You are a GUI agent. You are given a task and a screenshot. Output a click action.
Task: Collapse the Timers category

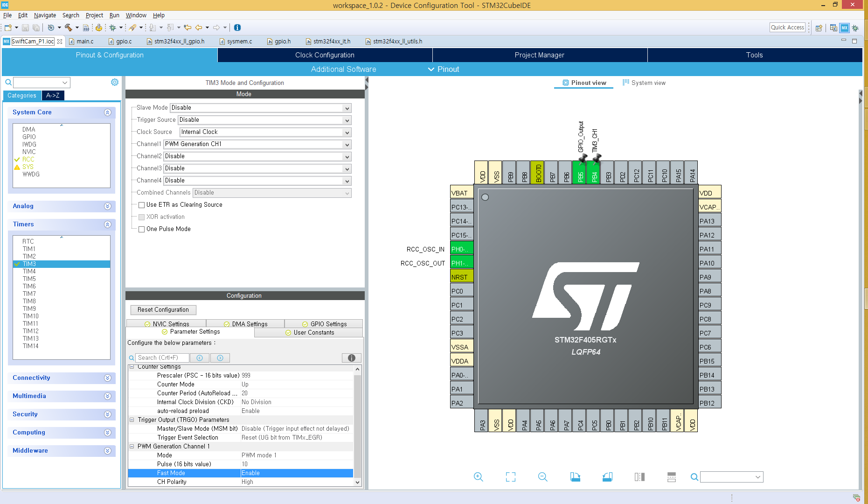coord(108,224)
